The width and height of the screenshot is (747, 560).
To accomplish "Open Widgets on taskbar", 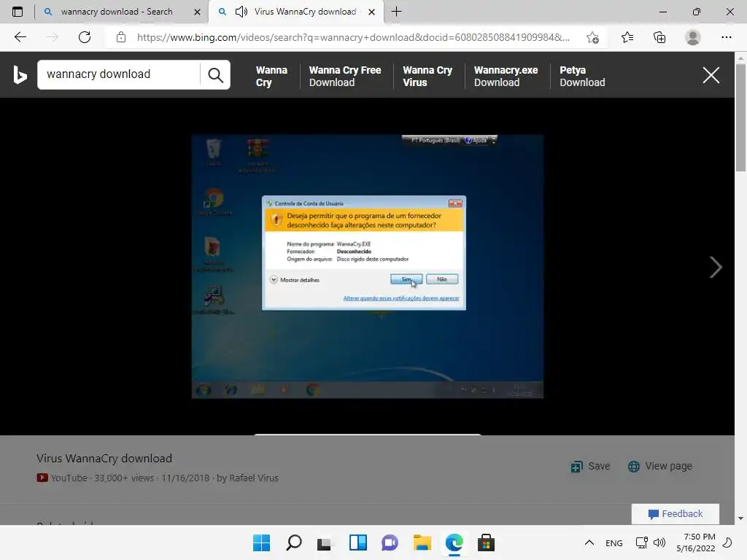I will (357, 542).
